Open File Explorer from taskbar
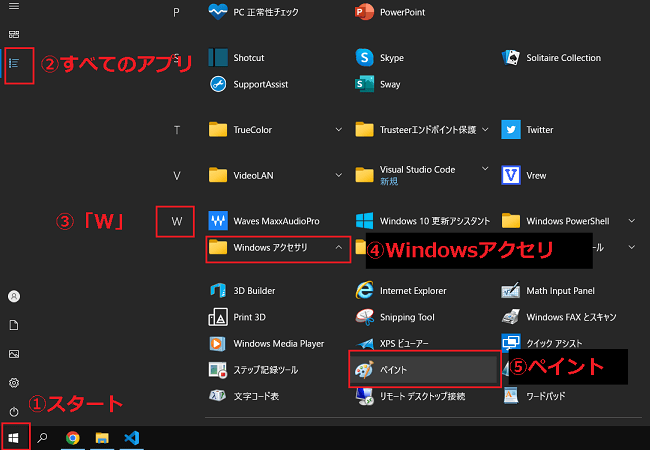This screenshot has height=450, width=650. tap(102, 438)
